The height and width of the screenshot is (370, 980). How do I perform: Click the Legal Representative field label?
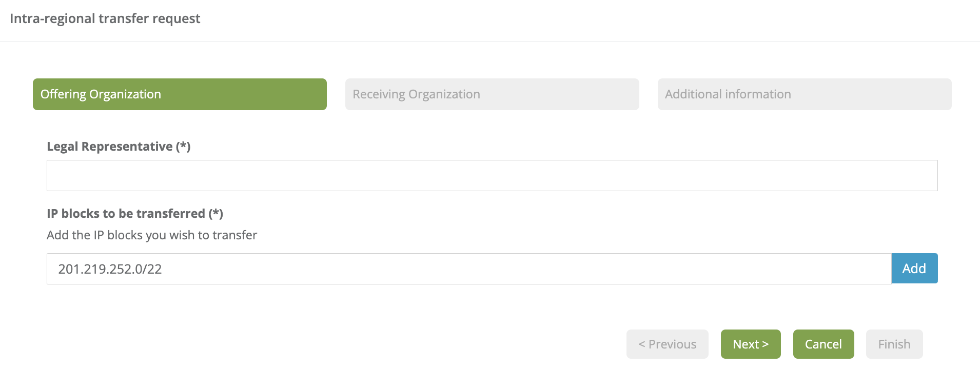(x=119, y=147)
